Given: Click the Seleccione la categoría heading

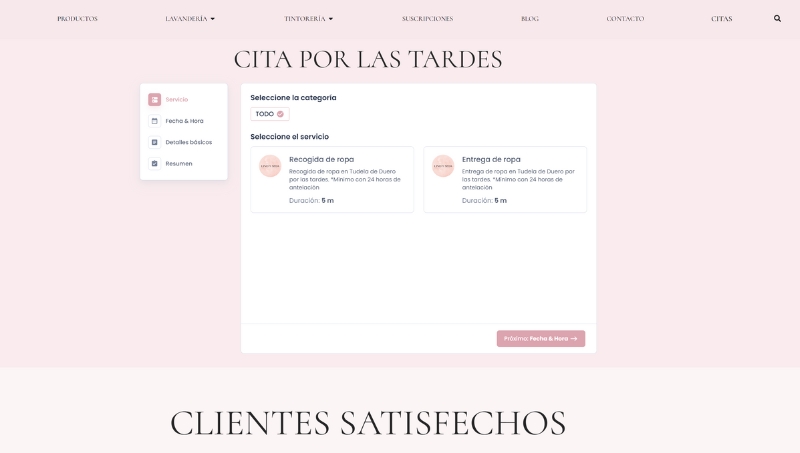Looking at the screenshot, I should click(x=293, y=97).
